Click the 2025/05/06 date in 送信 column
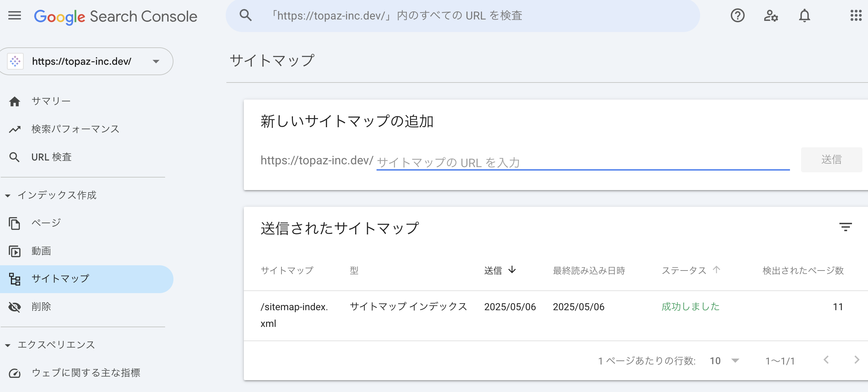The width and height of the screenshot is (868, 392). tap(510, 307)
